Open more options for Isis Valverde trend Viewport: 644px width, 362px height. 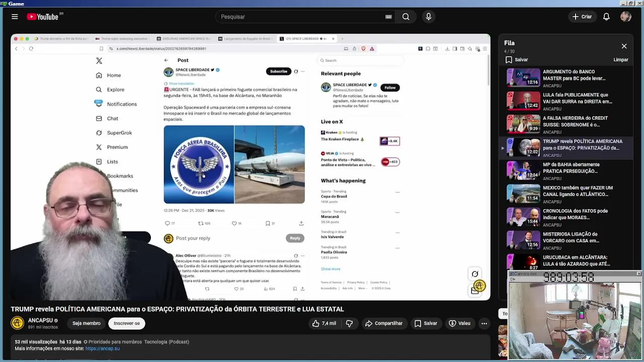(397, 233)
